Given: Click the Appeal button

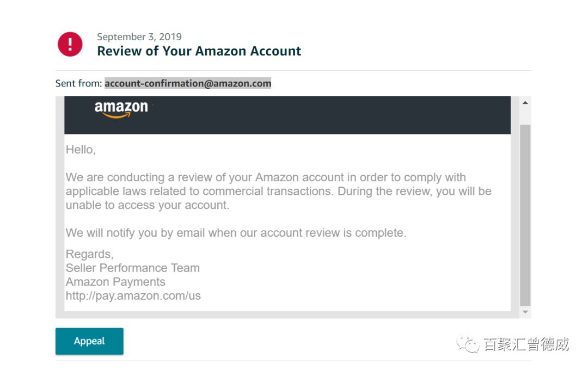Looking at the screenshot, I should [89, 341].
